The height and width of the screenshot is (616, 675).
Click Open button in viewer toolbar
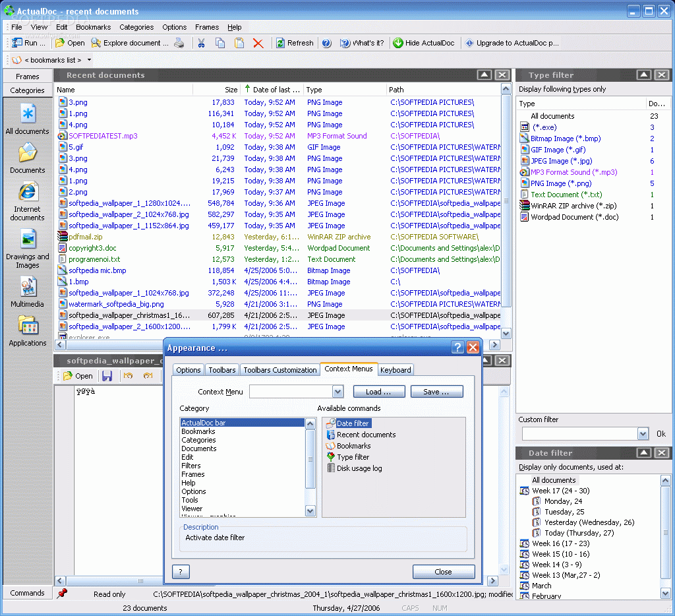tap(78, 376)
